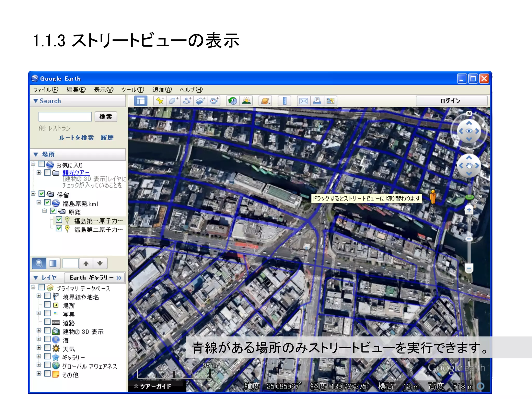Click the 検索 search button
This screenshot has height=399, width=532.
106,117
